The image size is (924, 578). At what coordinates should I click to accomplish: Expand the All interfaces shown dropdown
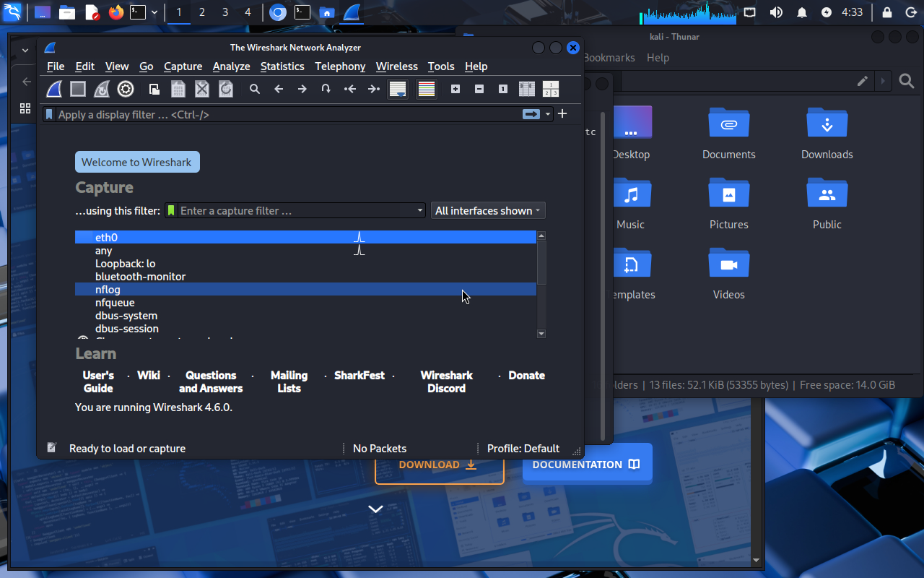pyautogui.click(x=488, y=210)
